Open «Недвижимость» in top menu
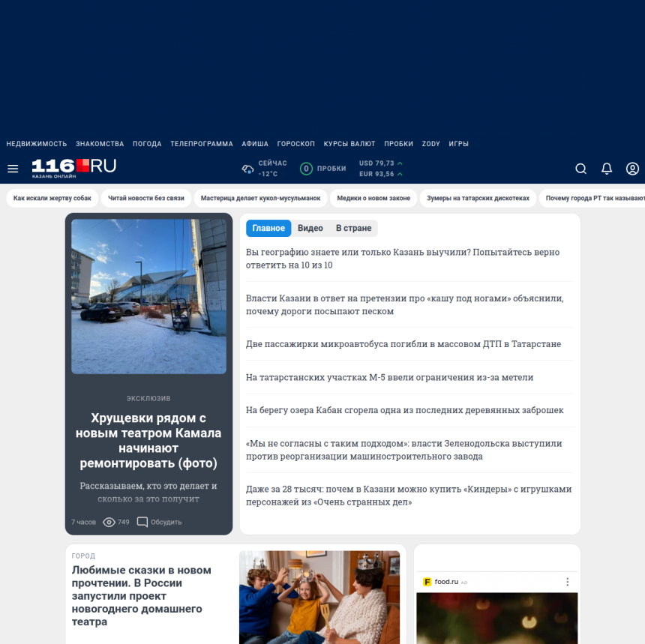 click(x=37, y=144)
